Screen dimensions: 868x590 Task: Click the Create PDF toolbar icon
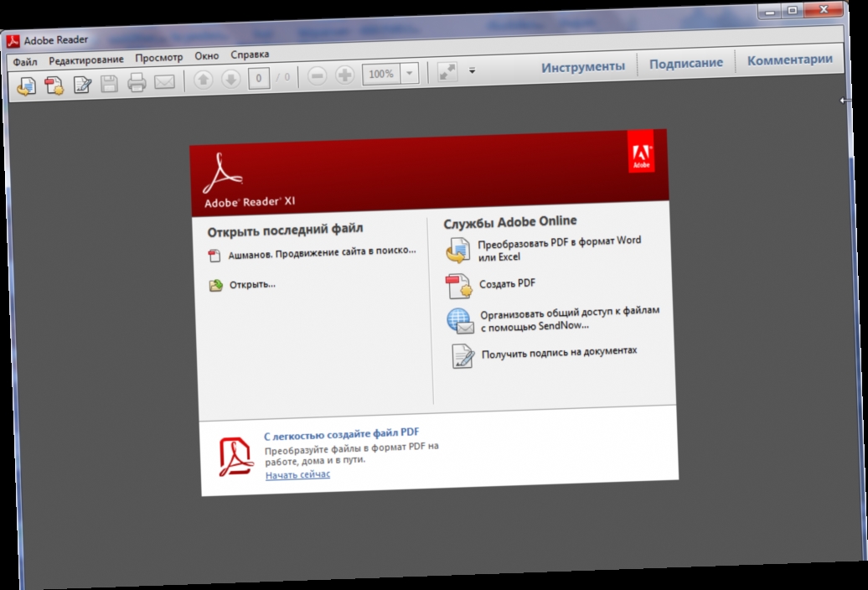point(54,85)
